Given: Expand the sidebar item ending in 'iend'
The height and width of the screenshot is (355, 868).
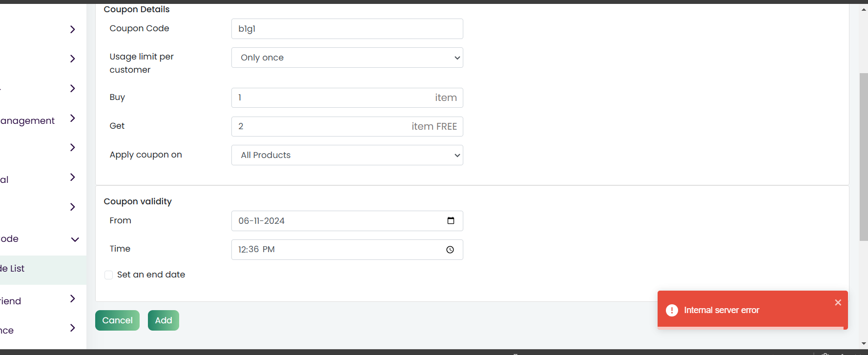Looking at the screenshot, I should click(x=72, y=298).
